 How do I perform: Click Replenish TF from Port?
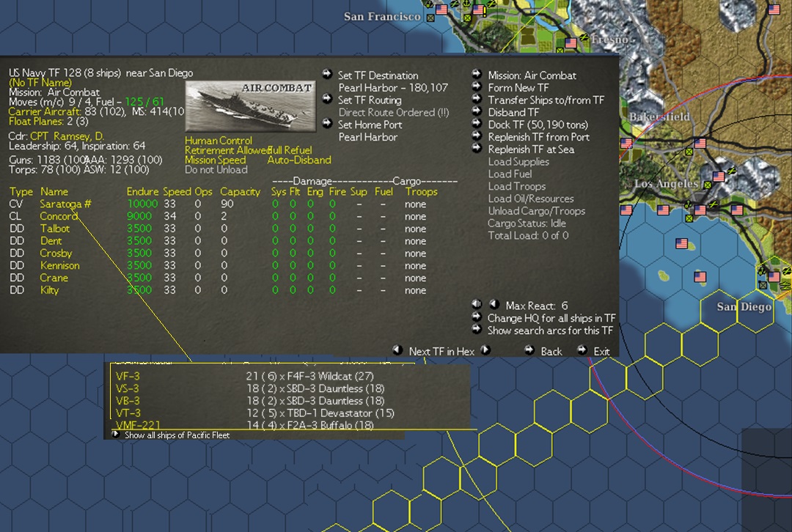[539, 137]
